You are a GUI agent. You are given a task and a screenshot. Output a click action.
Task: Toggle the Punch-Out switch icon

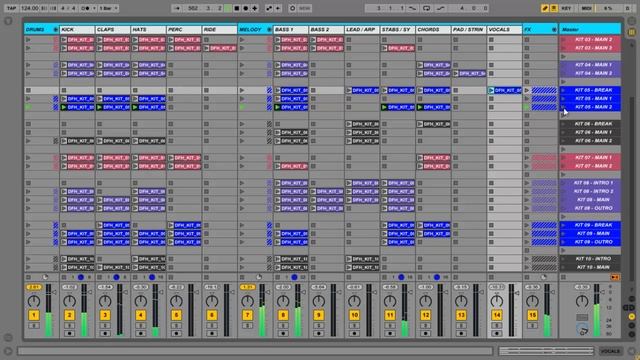tap(440, 8)
